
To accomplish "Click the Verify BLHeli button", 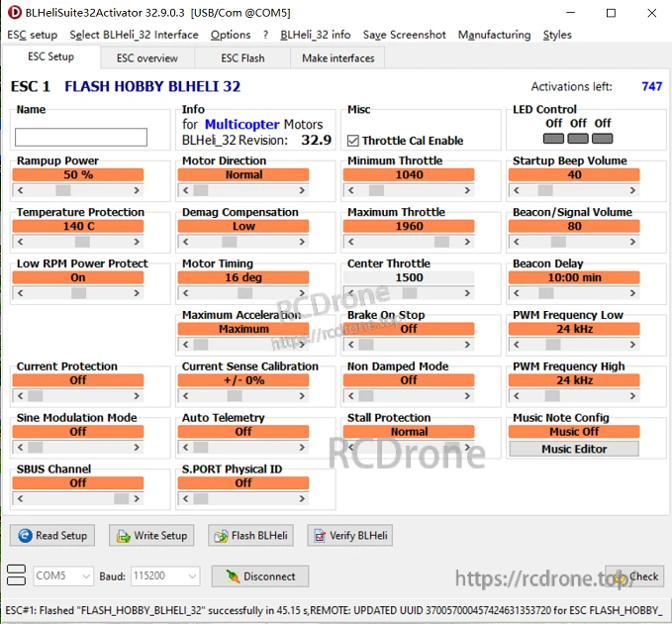I will [x=349, y=535].
